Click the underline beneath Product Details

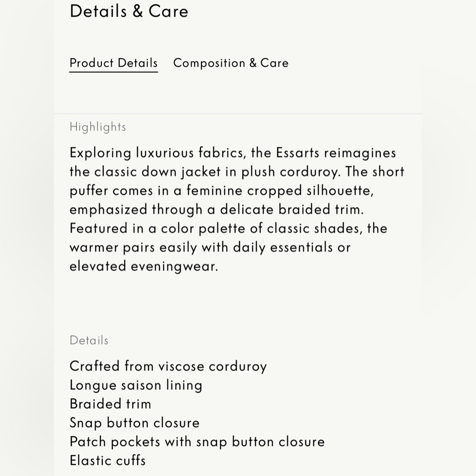point(114,72)
